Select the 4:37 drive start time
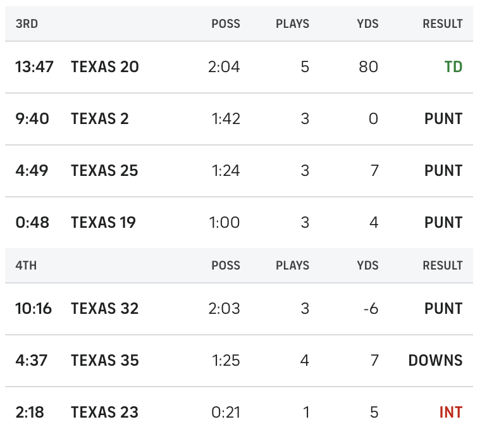The height and width of the screenshot is (448, 487). (32, 361)
